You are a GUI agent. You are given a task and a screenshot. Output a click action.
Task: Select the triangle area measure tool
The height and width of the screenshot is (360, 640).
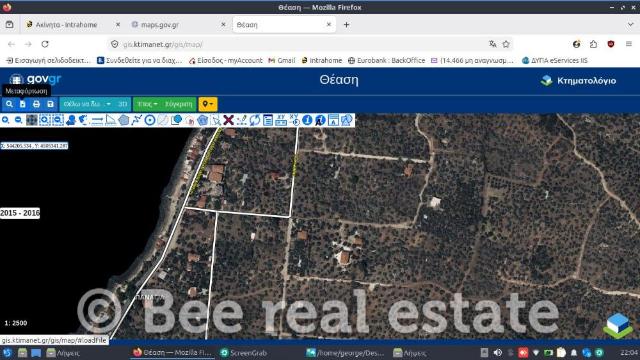pyautogui.click(x=110, y=120)
